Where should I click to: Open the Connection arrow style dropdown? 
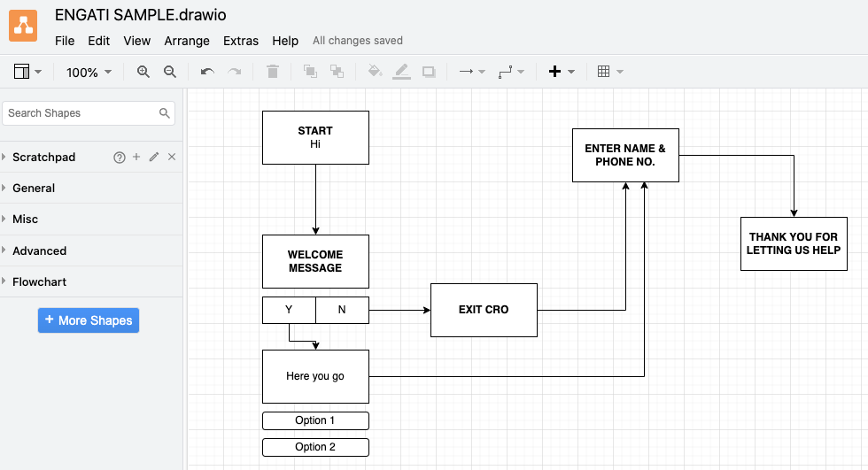(472, 72)
